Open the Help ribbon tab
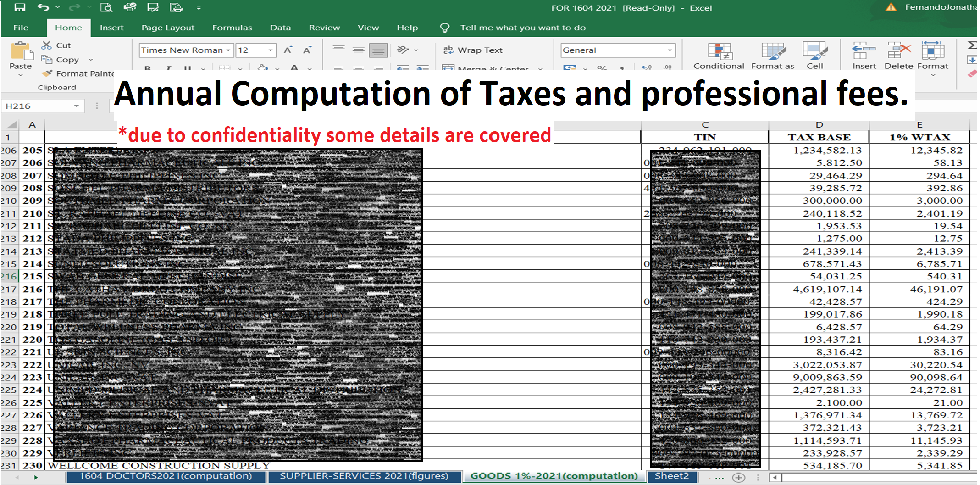 (x=407, y=28)
